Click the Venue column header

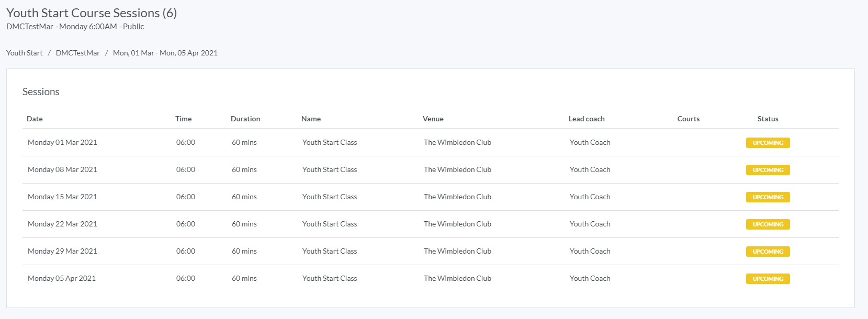pos(433,119)
